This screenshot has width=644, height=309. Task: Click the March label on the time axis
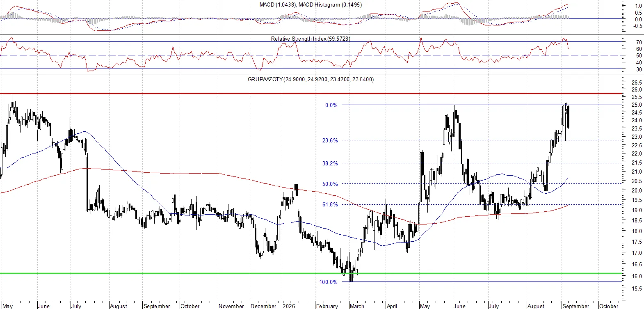pos(357,306)
